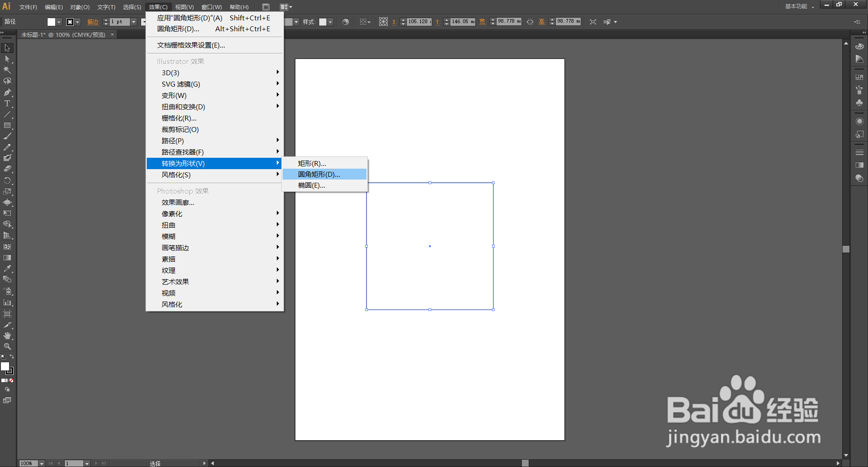Open the Color panel icon
This screenshot has width=868, height=467.
pyautogui.click(x=859, y=46)
